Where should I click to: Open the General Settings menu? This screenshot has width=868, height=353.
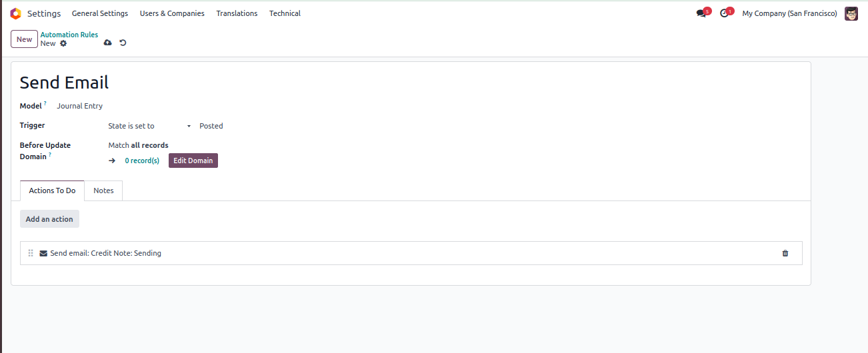pyautogui.click(x=100, y=13)
